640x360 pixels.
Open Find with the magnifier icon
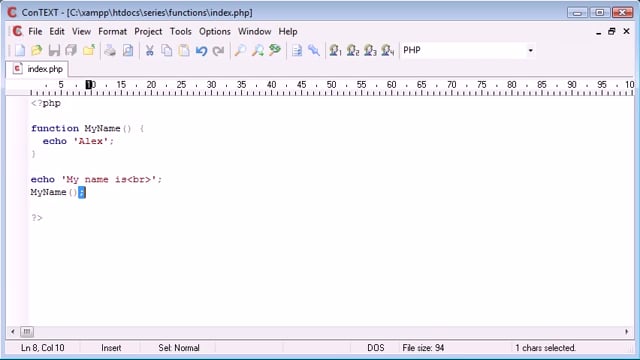point(240,50)
